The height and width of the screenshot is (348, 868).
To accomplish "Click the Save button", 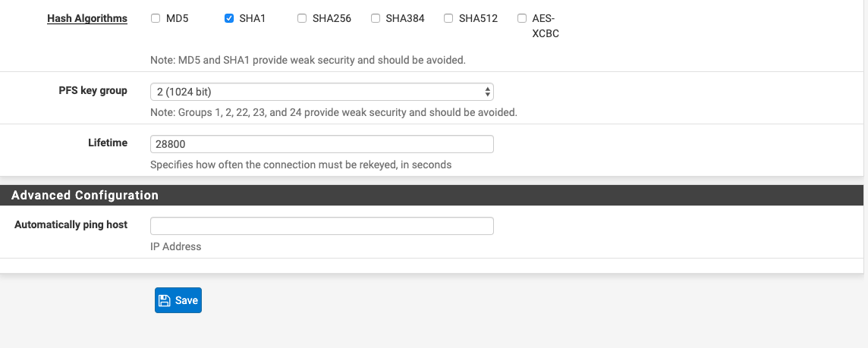I will (x=178, y=300).
